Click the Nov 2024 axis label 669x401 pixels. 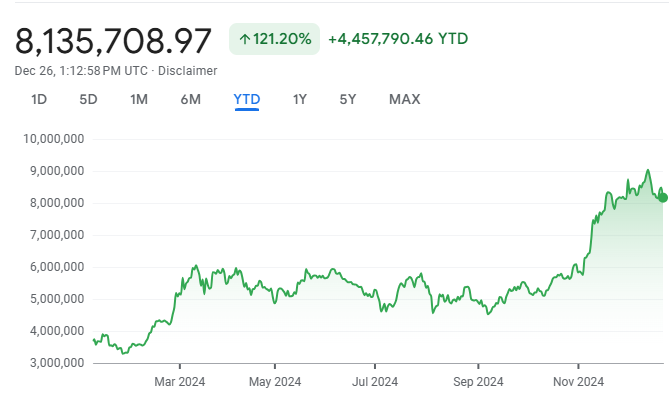point(579,381)
